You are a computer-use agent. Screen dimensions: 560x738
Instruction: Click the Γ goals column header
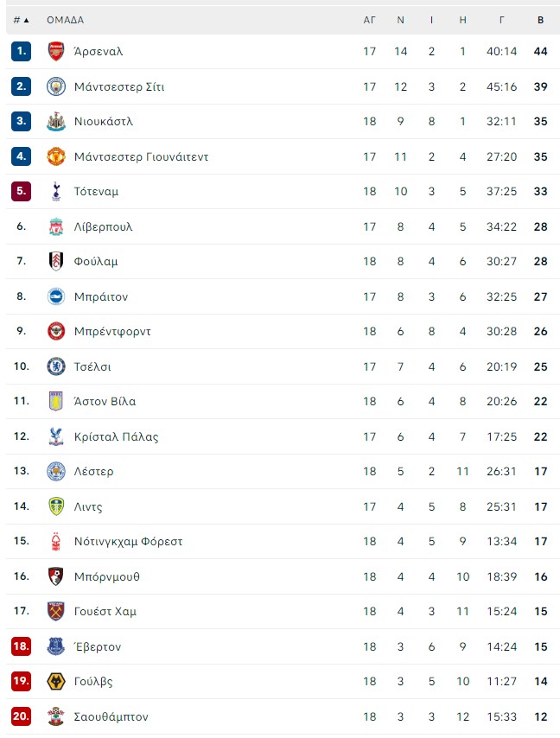point(501,20)
